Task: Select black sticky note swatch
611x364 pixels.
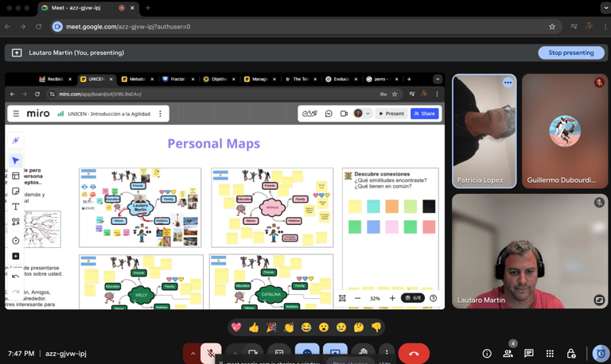Action: [x=429, y=207]
